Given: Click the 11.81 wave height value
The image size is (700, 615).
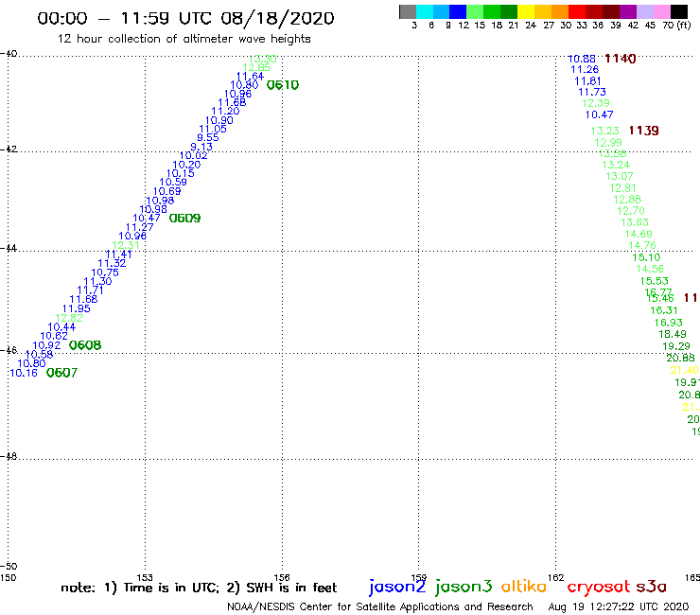Looking at the screenshot, I should pos(587,80).
